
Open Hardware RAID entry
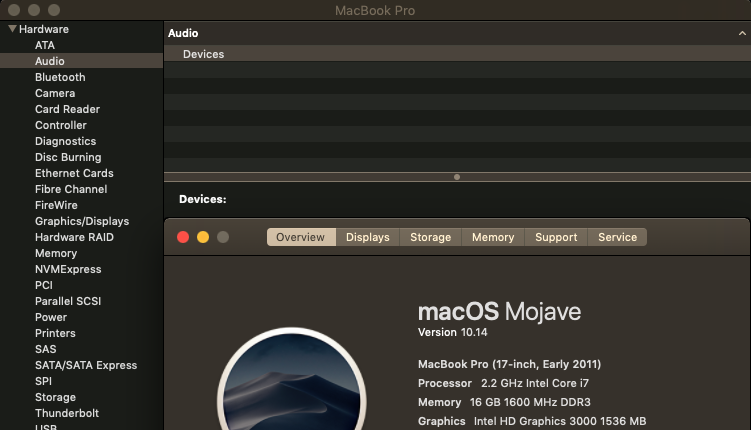pos(74,237)
